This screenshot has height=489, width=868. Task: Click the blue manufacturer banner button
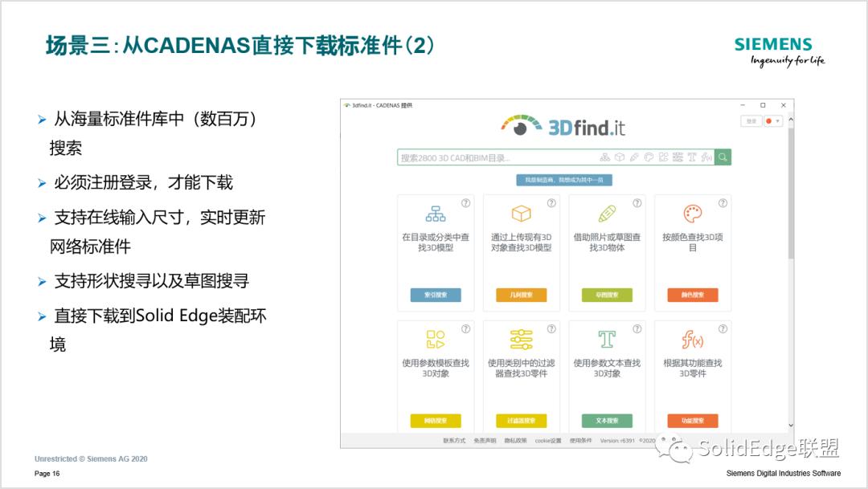(x=564, y=180)
